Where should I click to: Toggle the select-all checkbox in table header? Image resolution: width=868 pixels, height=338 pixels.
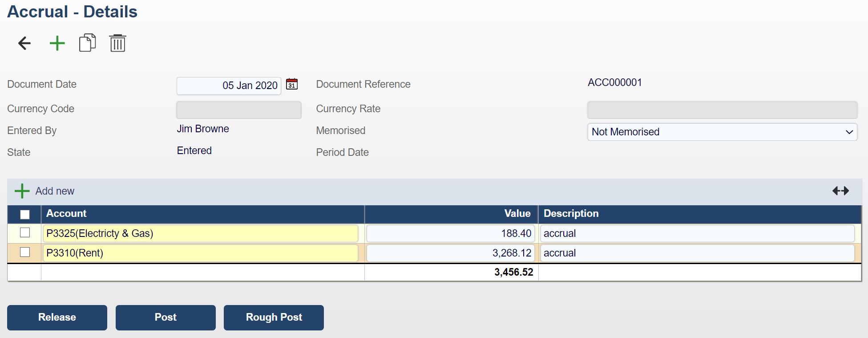pyautogui.click(x=25, y=214)
